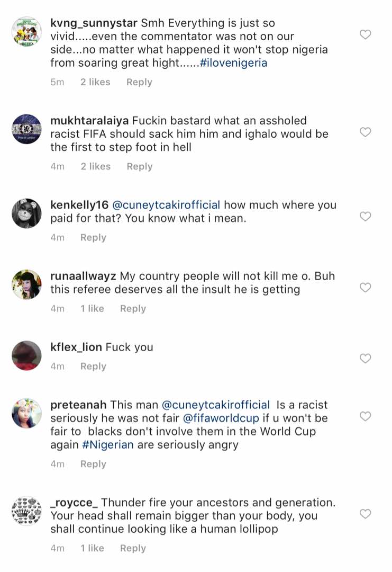Visit the @fifaworldcup mention
The width and height of the screenshot is (392, 572).
click(x=221, y=418)
